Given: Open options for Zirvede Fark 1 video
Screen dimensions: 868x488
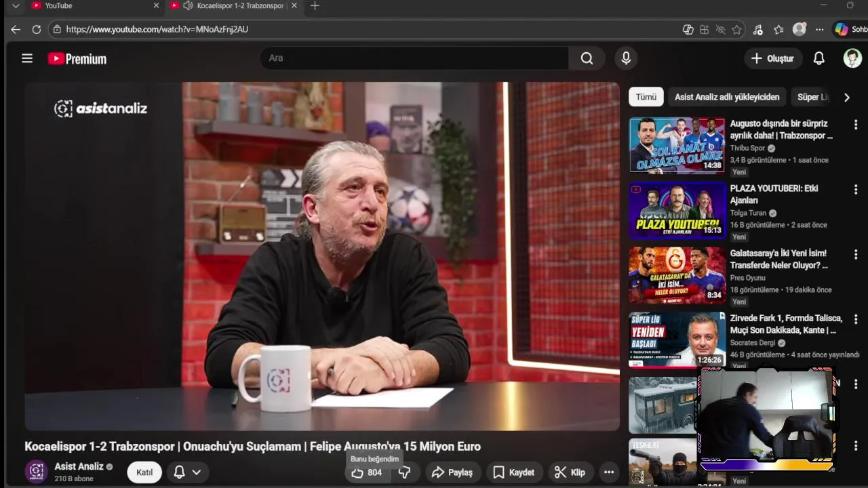Looking at the screenshot, I should (x=856, y=319).
